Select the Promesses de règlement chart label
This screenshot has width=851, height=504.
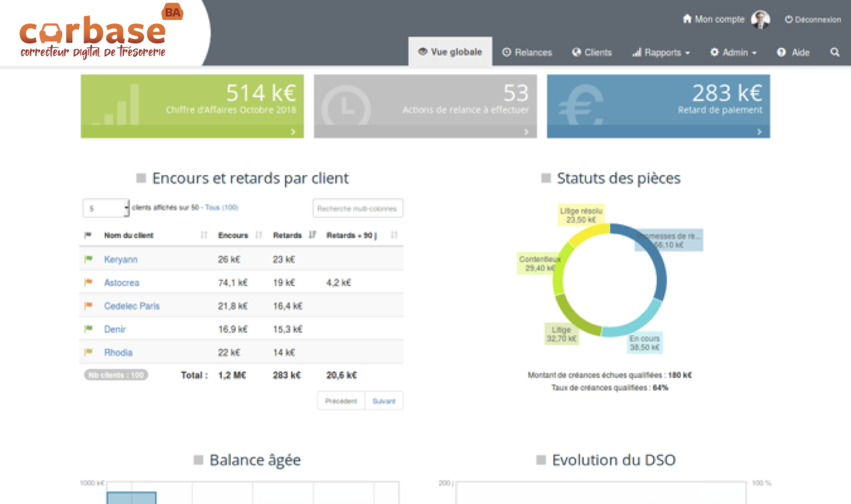(669, 240)
